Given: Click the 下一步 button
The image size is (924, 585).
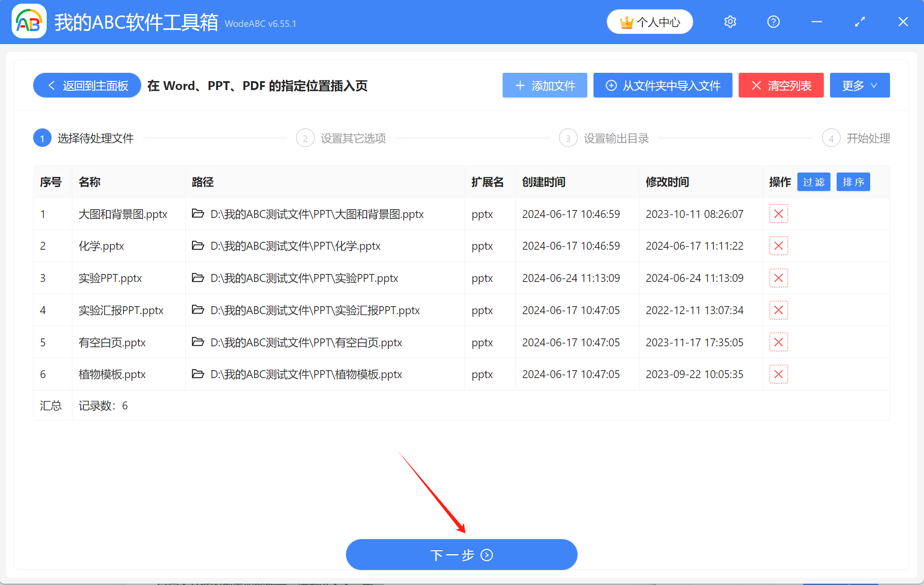Looking at the screenshot, I should (x=462, y=555).
